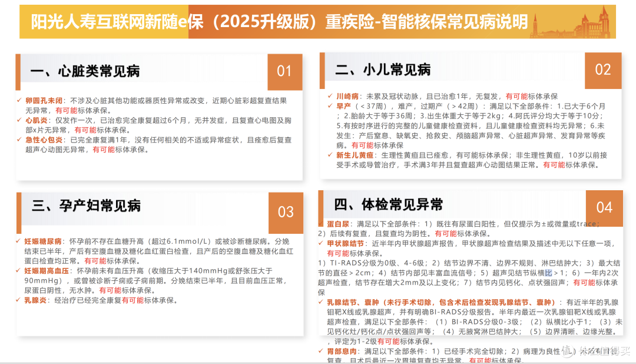Click the checkmark bullet beside 妊娠期高血压

[18, 271]
